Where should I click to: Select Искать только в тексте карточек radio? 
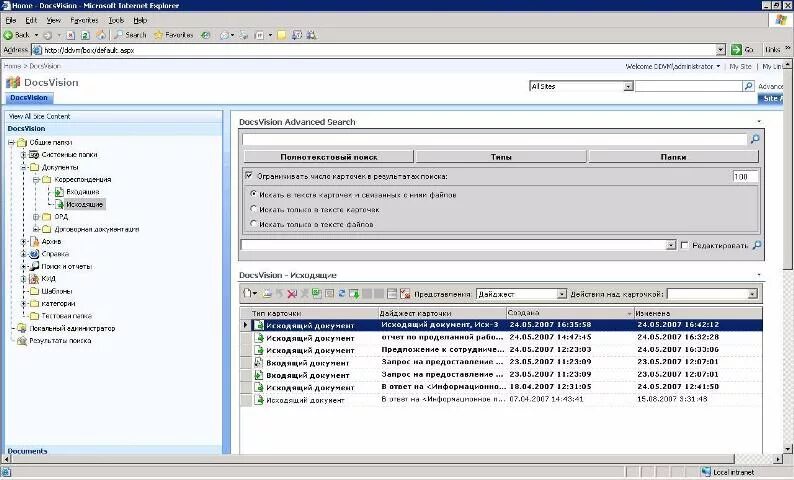pyautogui.click(x=254, y=209)
